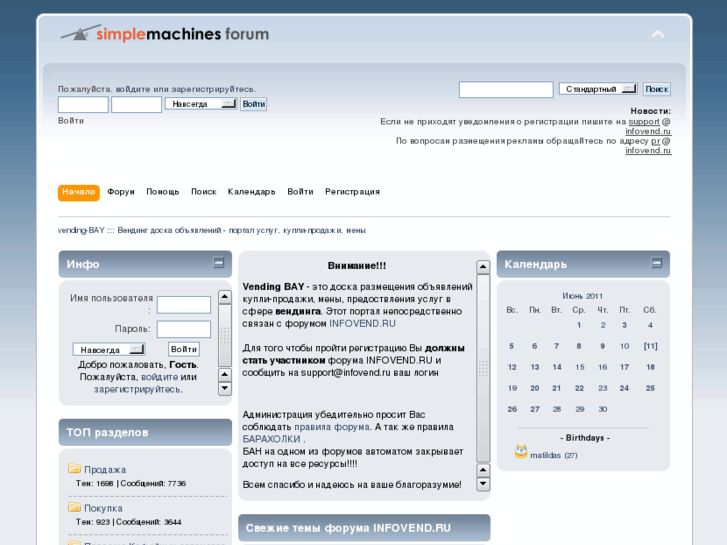The height and width of the screenshot is (545, 727).
Task: Click the Тем: 1698 | Сообщений: 7736 stats text
Action: pos(131,483)
